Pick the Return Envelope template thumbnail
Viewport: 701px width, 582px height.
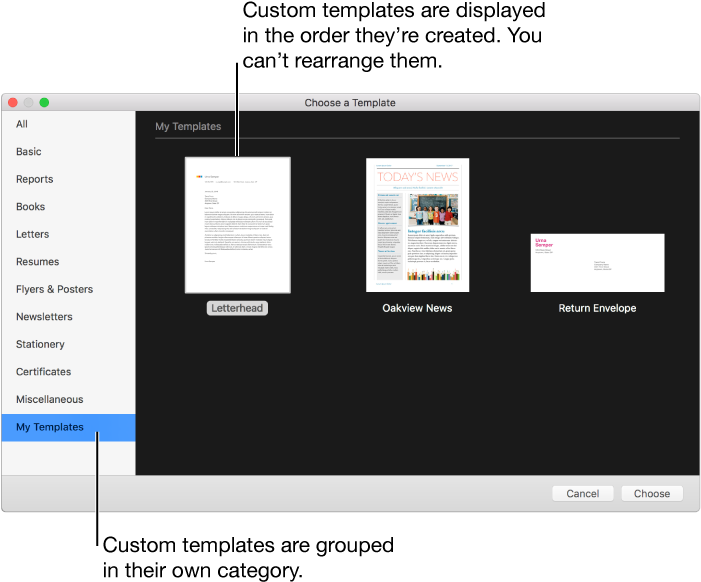[597, 263]
